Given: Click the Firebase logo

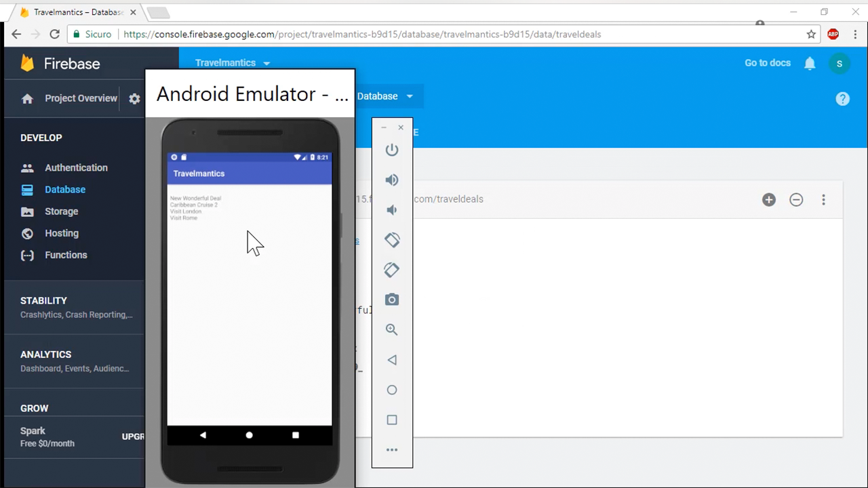Looking at the screenshot, I should point(60,63).
